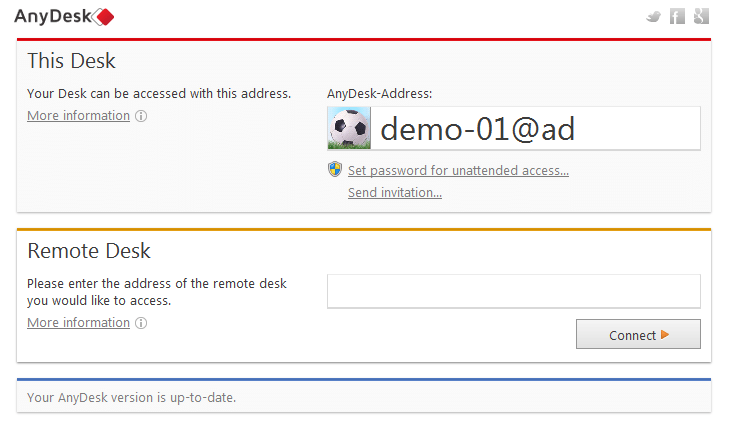
Task: Click the info icon under This Desk
Action: tap(141, 116)
